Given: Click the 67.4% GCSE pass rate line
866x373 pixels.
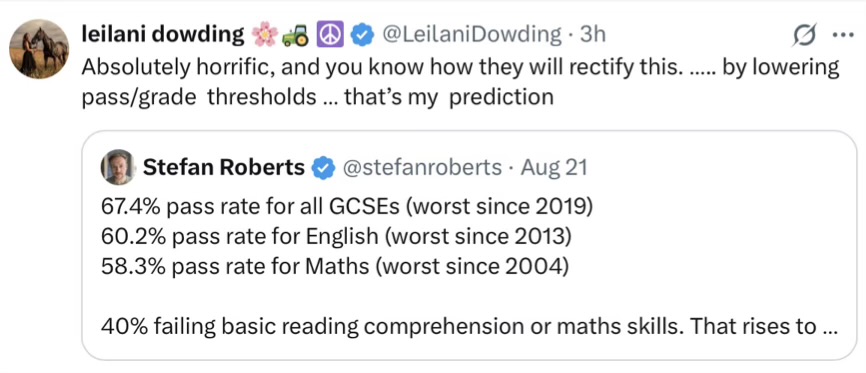Looking at the screenshot, I should click(x=347, y=207).
